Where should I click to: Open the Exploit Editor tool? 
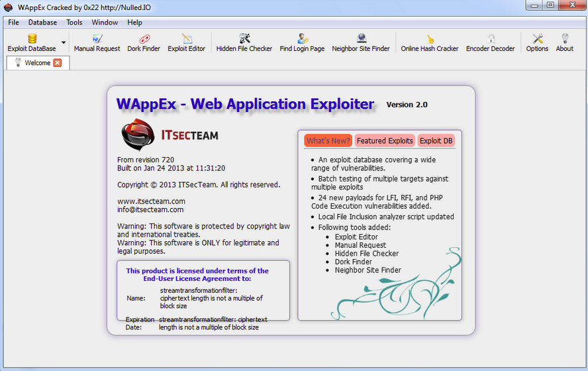click(186, 42)
